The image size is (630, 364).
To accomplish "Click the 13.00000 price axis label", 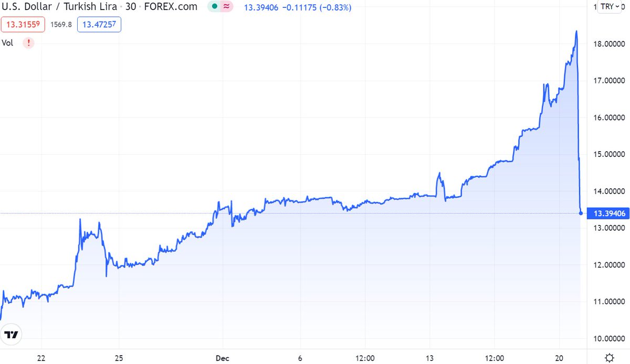I will point(608,228).
